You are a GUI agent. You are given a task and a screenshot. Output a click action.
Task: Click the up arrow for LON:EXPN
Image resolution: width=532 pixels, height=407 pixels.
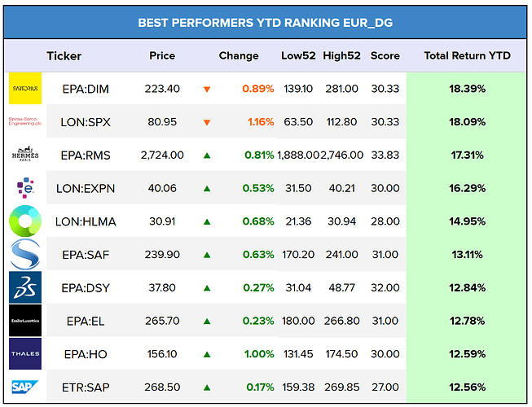click(x=207, y=188)
